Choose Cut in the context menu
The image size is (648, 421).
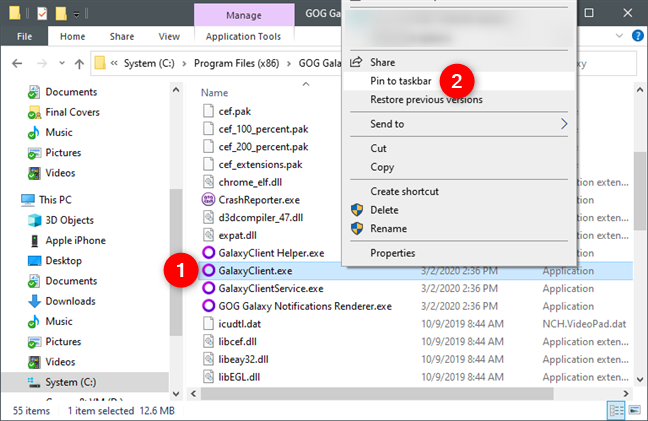[x=459, y=148]
